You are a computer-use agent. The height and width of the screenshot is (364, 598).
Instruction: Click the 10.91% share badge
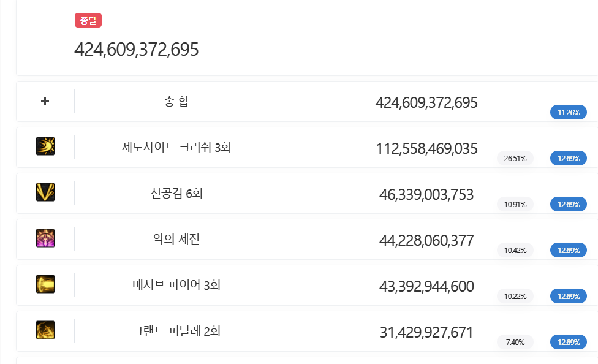click(515, 205)
